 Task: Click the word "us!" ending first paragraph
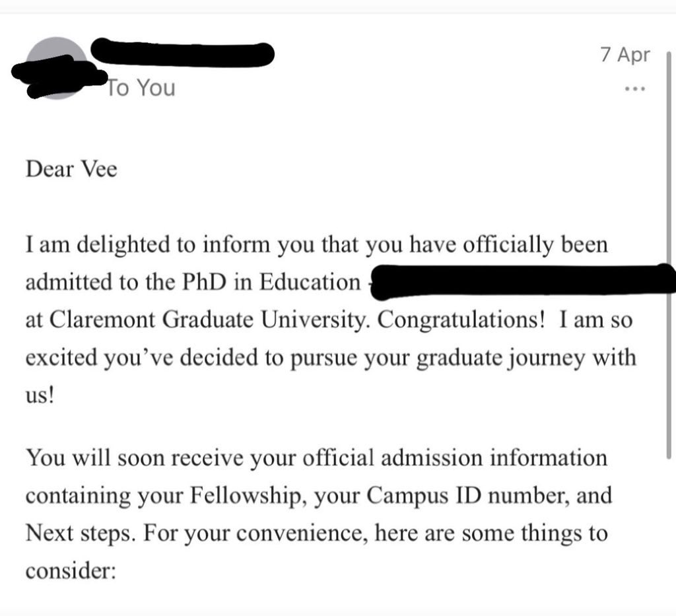click(x=40, y=395)
